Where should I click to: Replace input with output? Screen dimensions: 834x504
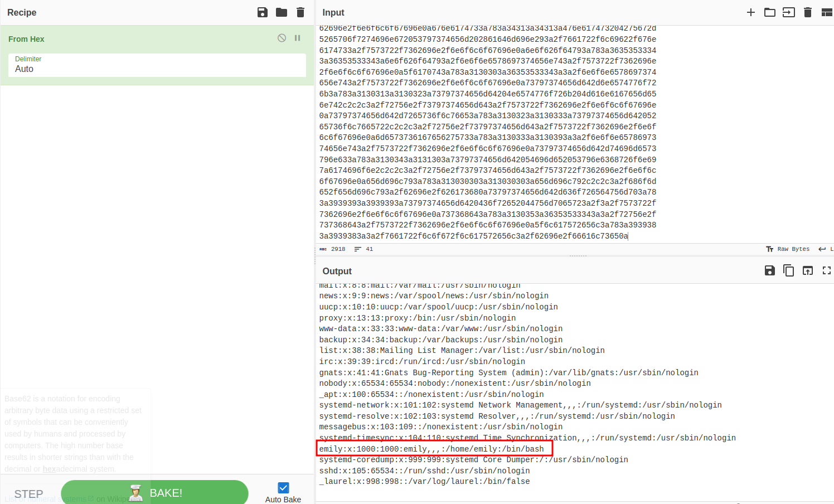(x=808, y=270)
